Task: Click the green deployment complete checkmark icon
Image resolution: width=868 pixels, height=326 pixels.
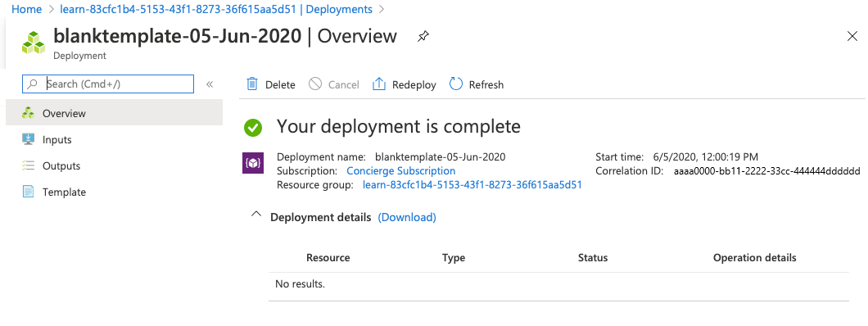Action: coord(253,128)
